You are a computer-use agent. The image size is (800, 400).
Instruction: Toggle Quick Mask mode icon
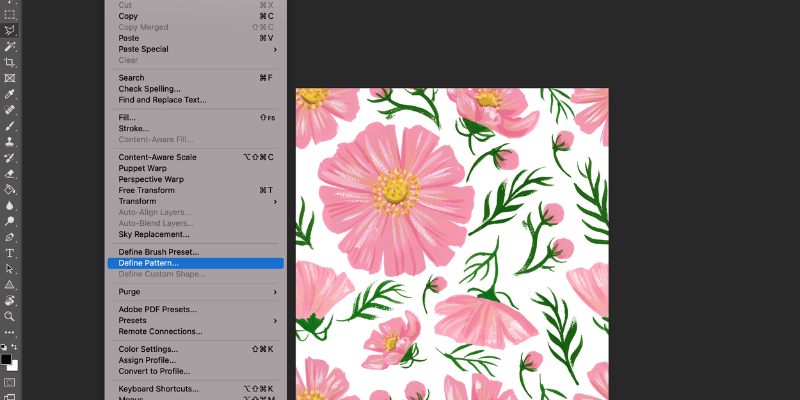(x=9, y=381)
